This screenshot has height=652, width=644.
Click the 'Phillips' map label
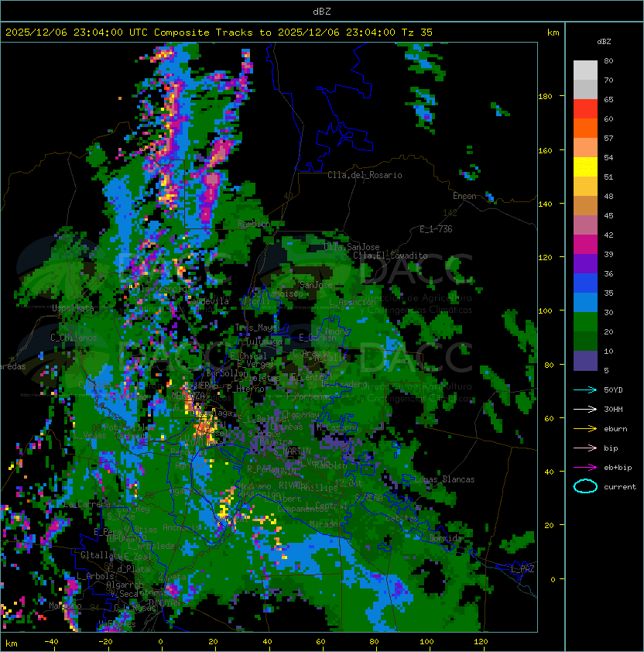(319, 488)
